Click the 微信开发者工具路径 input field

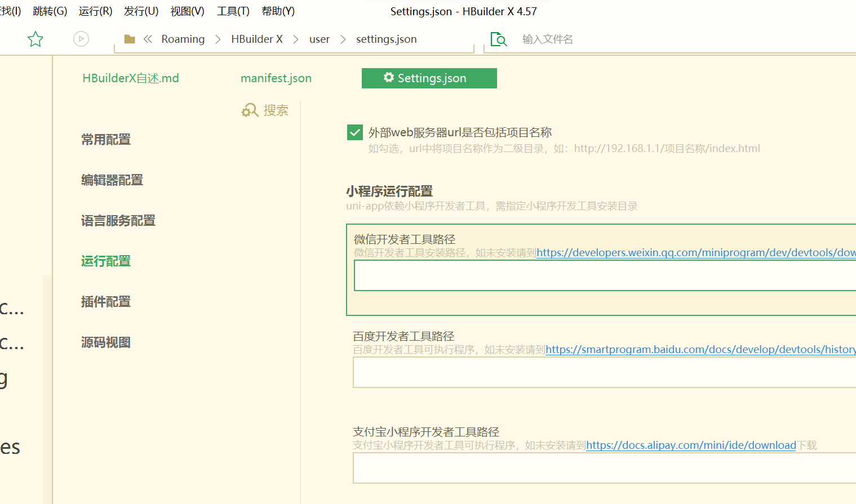tap(605, 275)
